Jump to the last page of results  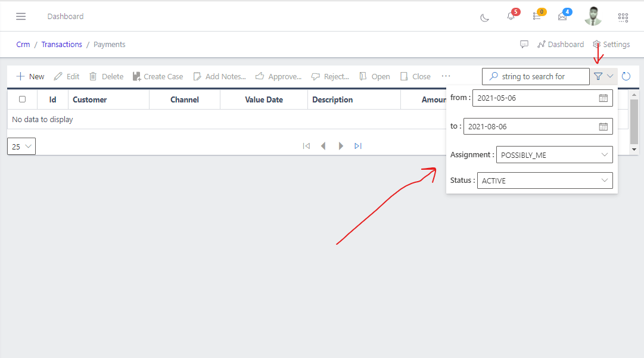tap(358, 146)
